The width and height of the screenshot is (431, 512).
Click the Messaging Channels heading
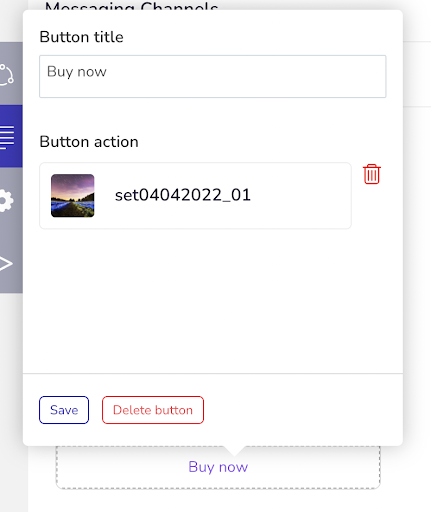[x=131, y=6]
